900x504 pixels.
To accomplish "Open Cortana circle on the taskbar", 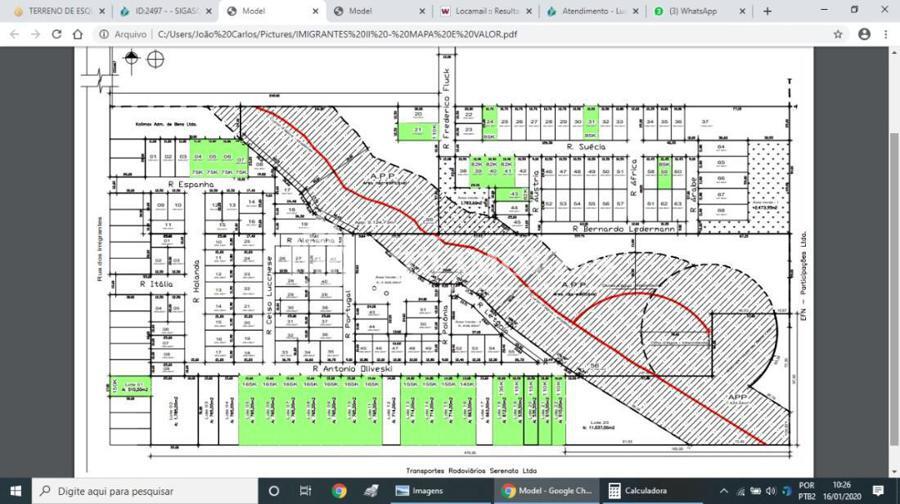I will click(x=275, y=491).
